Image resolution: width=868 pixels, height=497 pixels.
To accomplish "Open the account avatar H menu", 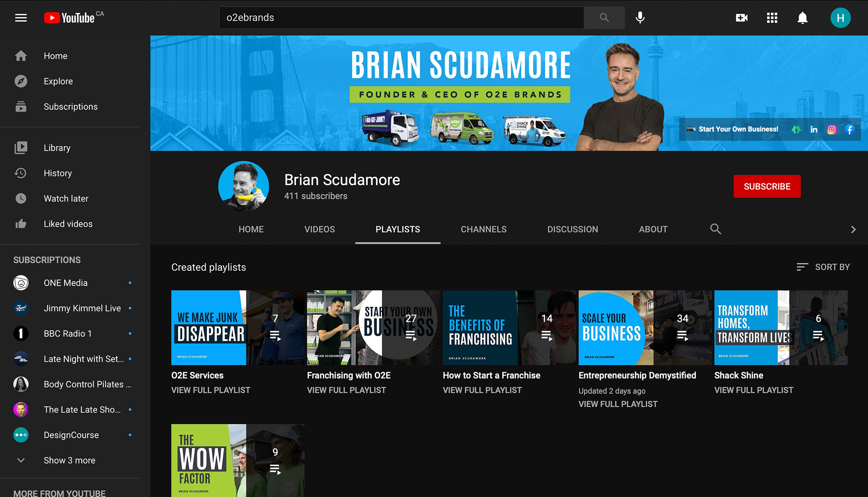I will click(840, 18).
